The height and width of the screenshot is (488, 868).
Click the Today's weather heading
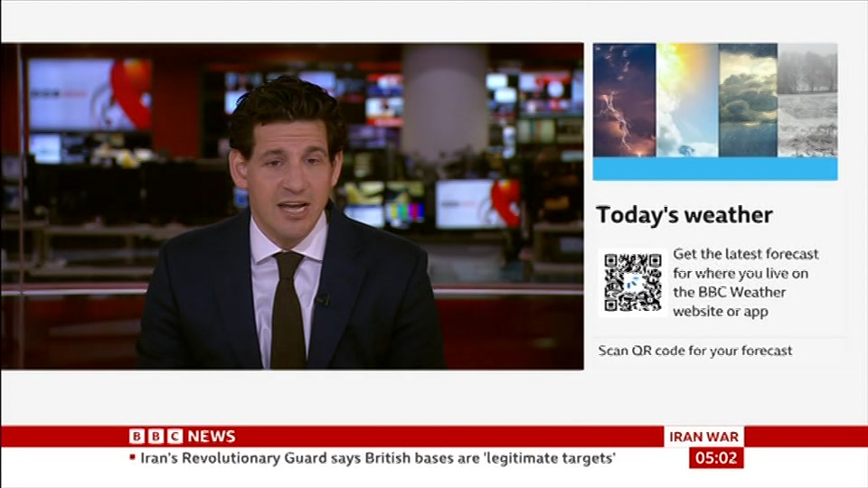click(684, 215)
